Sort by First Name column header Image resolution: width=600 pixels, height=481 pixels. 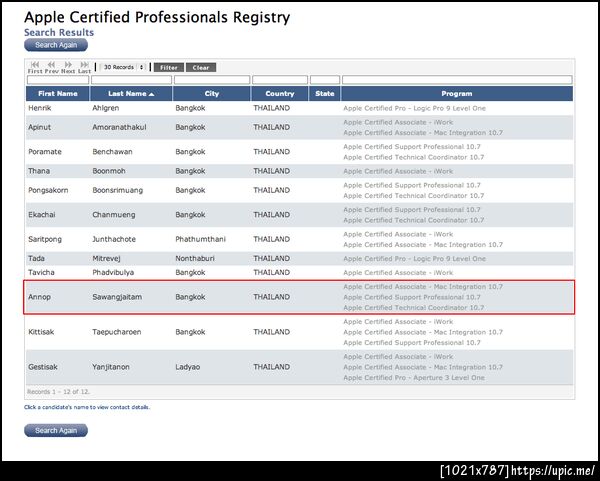coord(58,94)
